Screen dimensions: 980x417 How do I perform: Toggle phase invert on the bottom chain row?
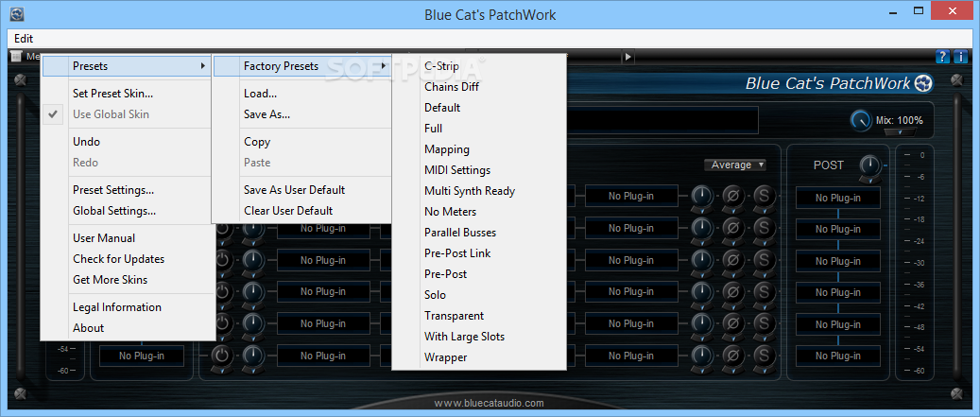click(733, 356)
